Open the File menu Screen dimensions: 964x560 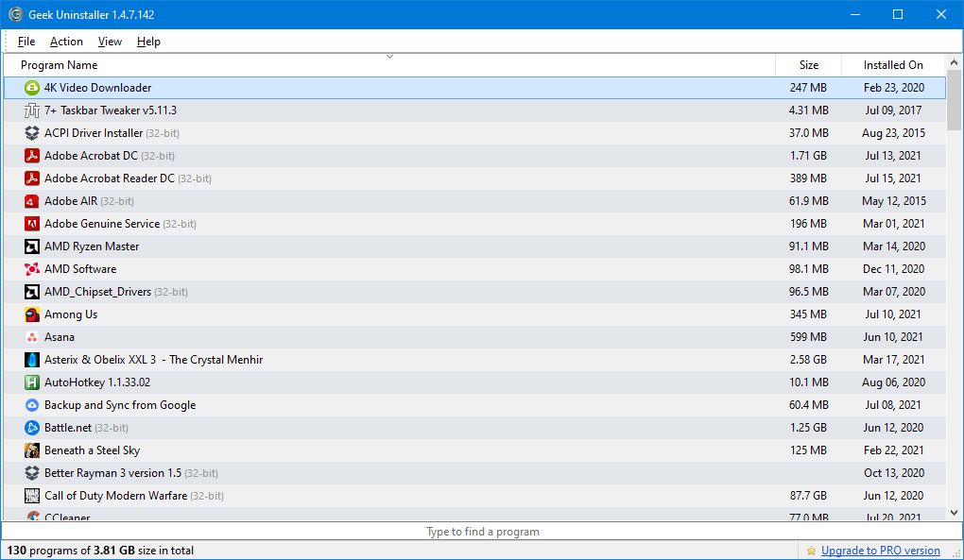tap(26, 42)
